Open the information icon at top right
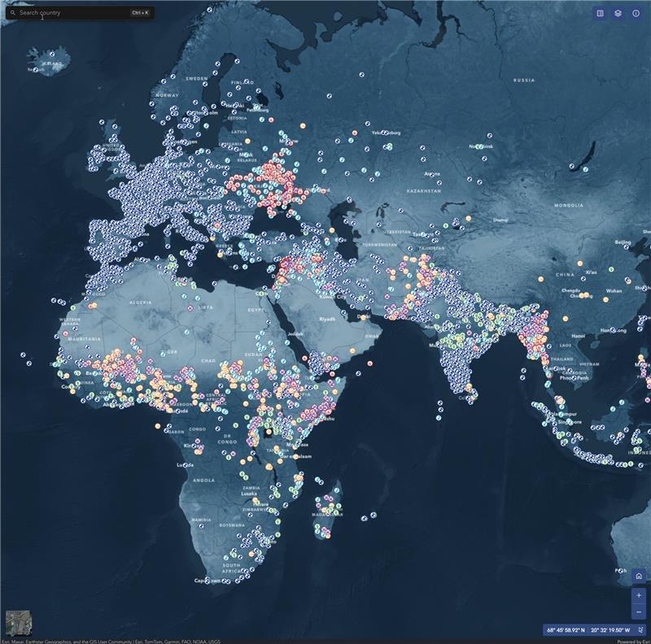 pyautogui.click(x=636, y=13)
